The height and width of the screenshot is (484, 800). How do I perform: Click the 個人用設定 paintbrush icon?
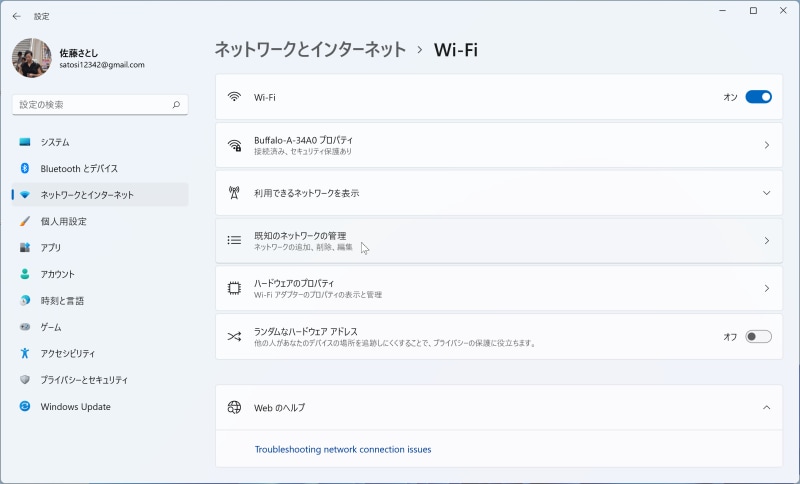click(x=25, y=221)
